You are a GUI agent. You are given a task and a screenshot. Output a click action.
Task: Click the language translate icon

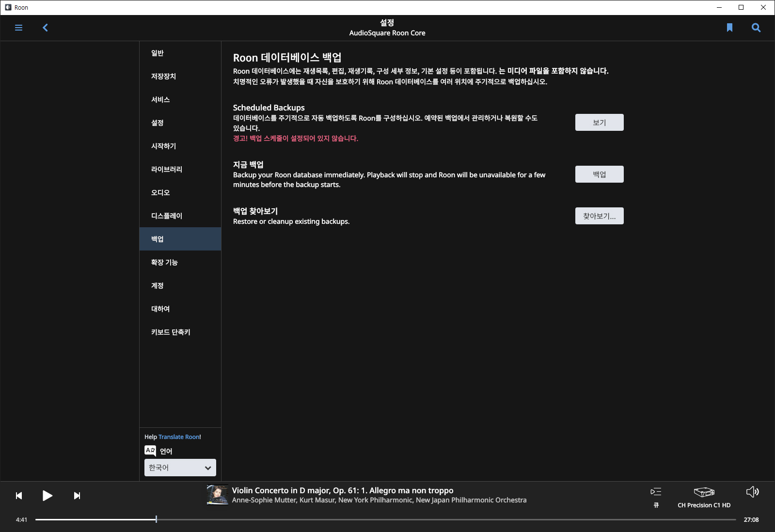pos(150,451)
